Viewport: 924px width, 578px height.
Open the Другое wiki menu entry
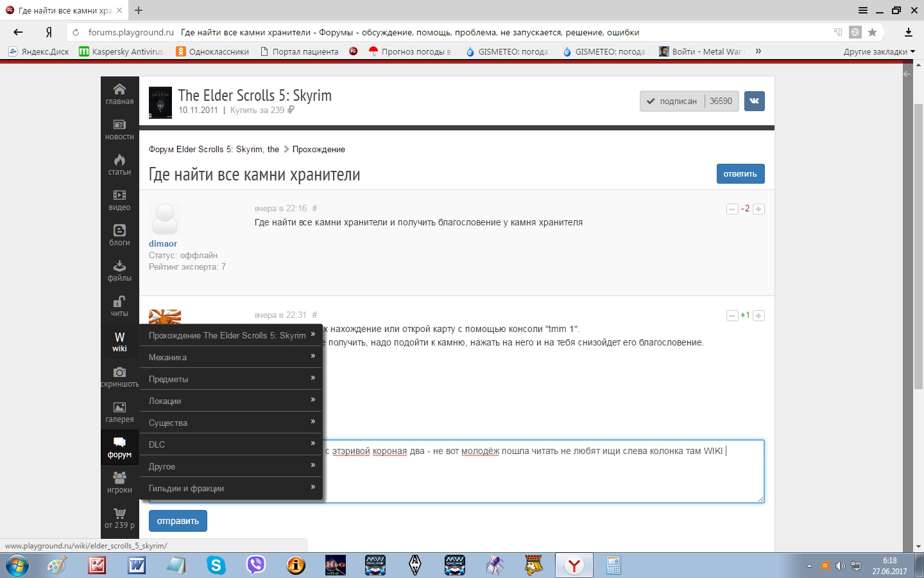click(x=231, y=466)
